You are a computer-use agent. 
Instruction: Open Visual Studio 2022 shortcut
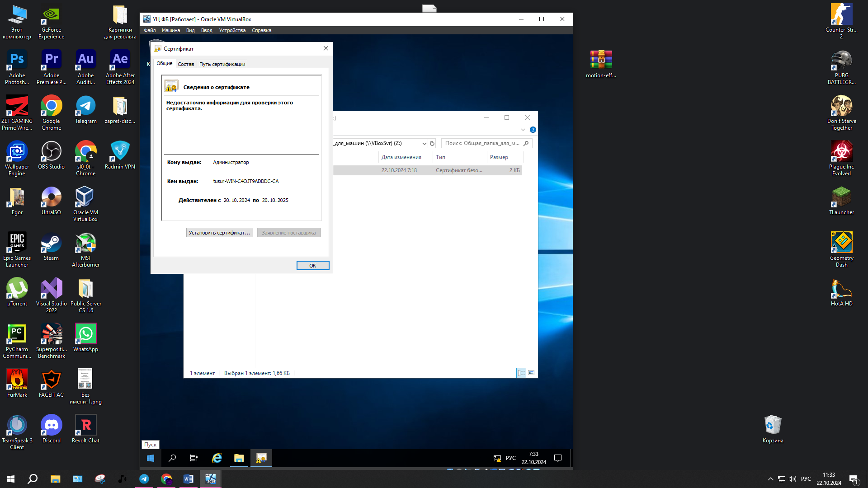pos(52,295)
